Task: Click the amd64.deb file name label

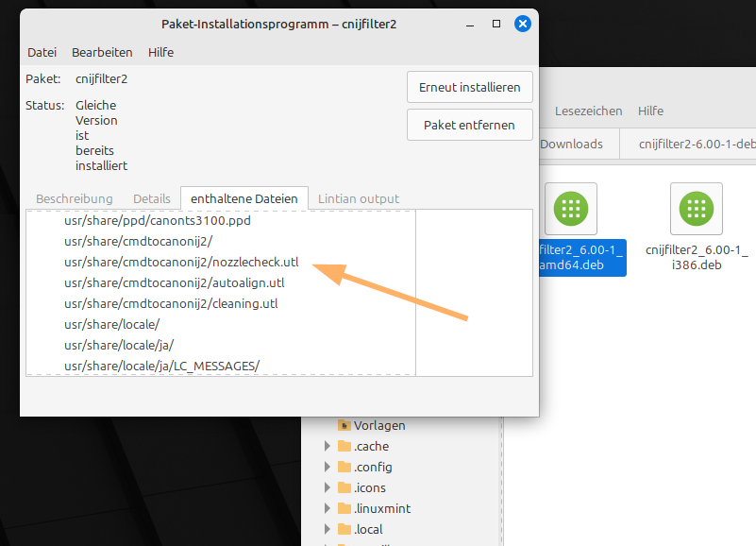Action: [x=582, y=257]
